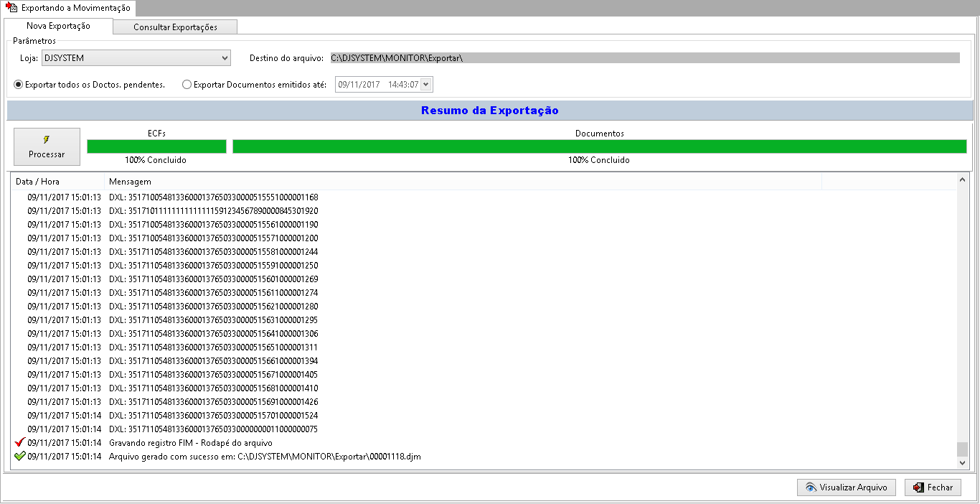The height and width of the screenshot is (504, 980).
Task: Click the DXL row ending in 11000001274
Action: (x=484, y=292)
